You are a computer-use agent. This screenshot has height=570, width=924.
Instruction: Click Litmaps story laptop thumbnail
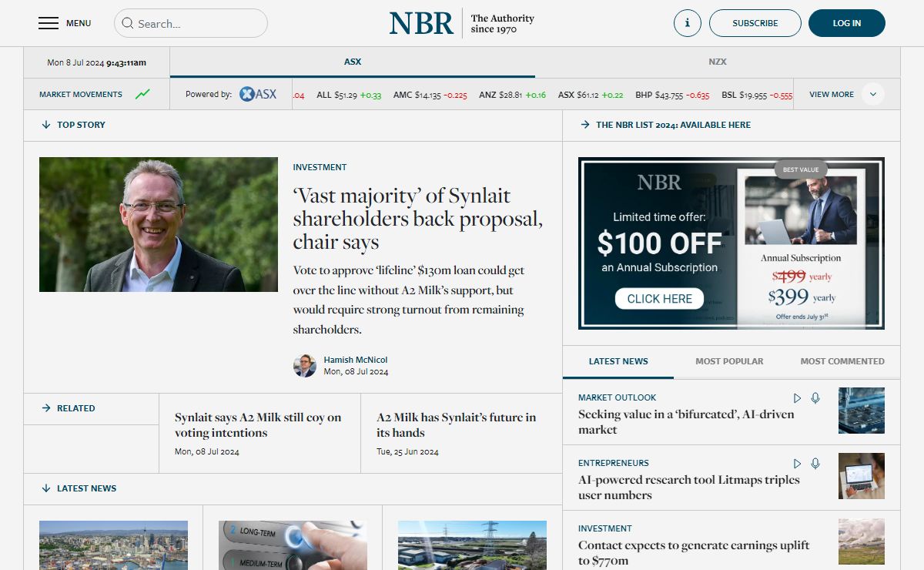[x=862, y=476]
